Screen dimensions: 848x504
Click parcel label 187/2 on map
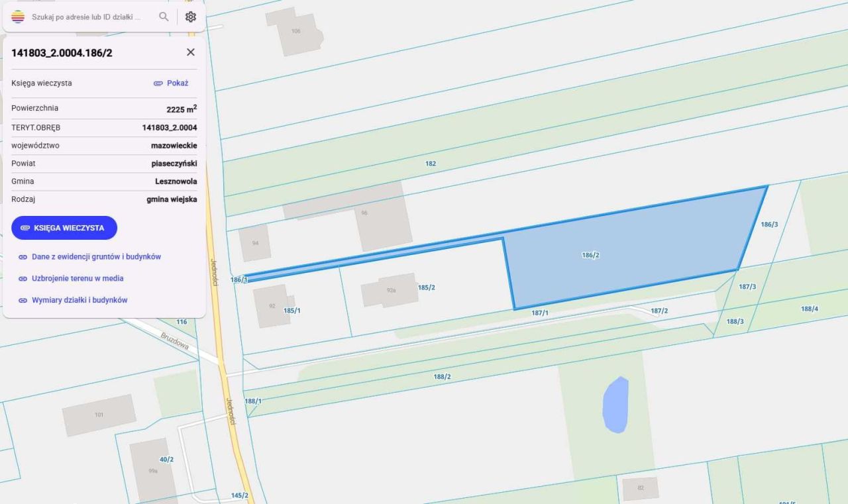click(659, 311)
